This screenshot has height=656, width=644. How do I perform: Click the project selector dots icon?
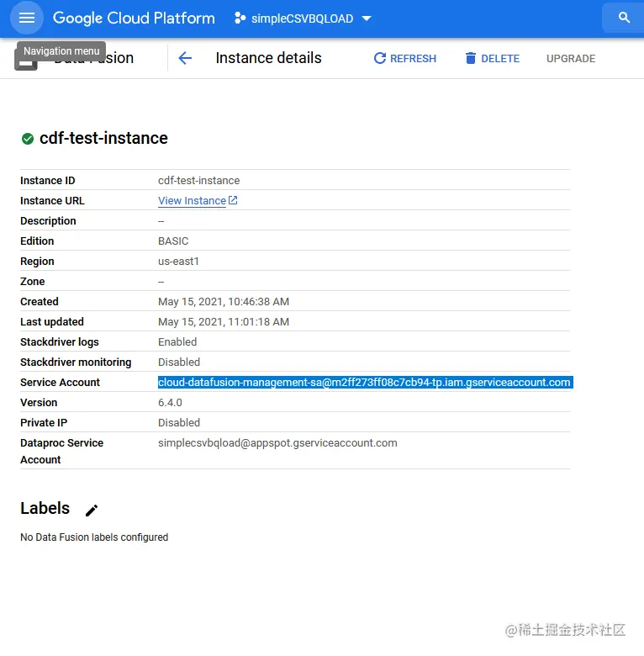click(240, 18)
